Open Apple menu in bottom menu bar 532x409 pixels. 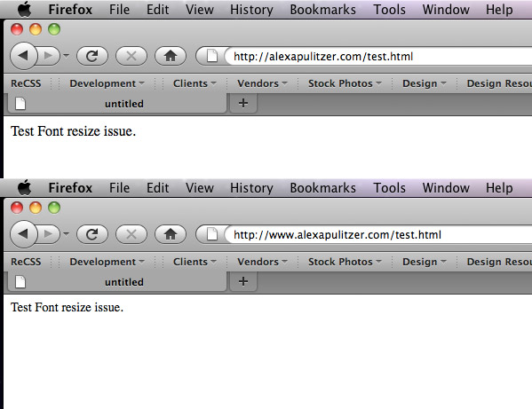(x=25, y=187)
